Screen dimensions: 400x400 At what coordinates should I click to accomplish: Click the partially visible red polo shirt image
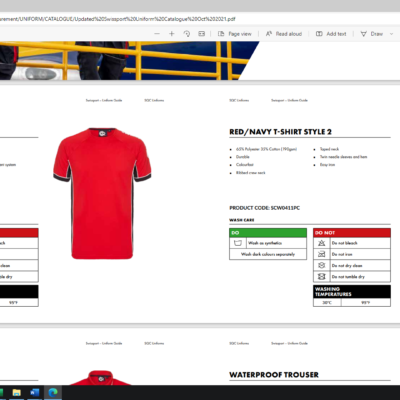(x=101, y=377)
